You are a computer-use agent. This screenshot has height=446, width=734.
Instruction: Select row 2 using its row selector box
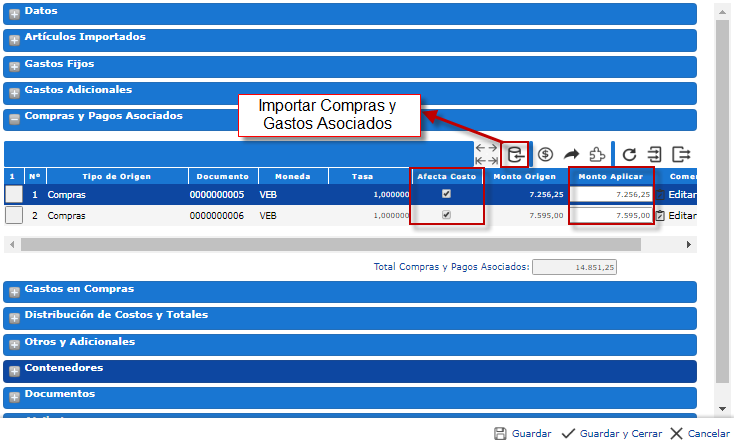tap(14, 215)
